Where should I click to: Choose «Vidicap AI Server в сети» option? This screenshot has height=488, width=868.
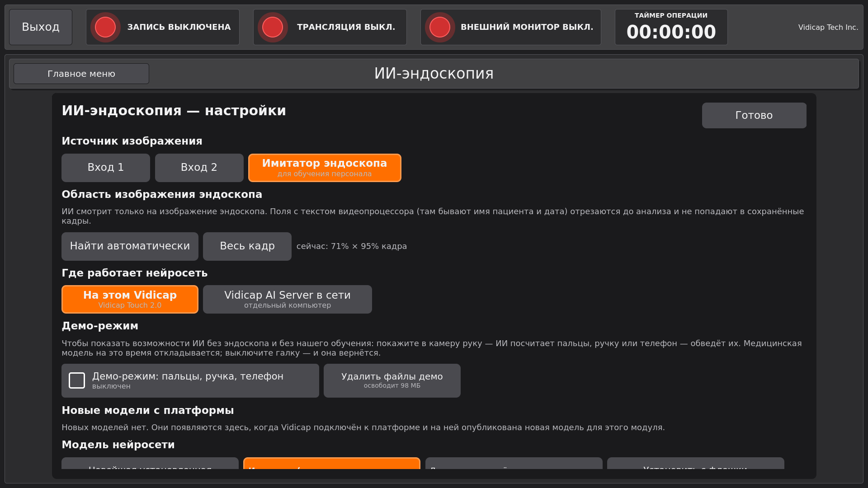point(288,299)
